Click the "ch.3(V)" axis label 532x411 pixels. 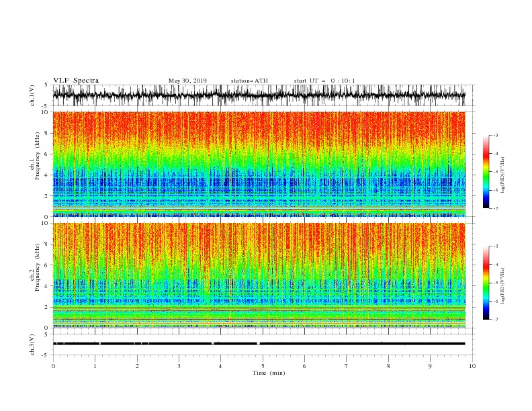coord(32,345)
